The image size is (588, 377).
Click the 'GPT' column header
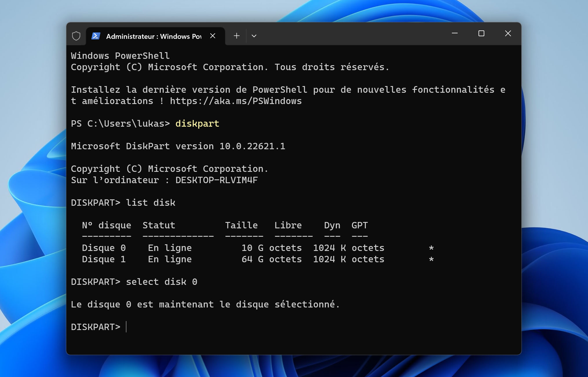[359, 225]
